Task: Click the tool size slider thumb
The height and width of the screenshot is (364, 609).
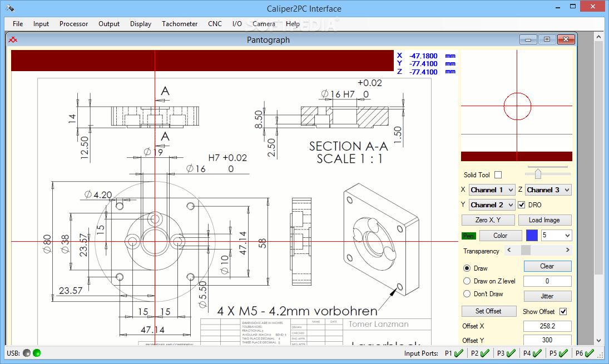Action: (538, 174)
